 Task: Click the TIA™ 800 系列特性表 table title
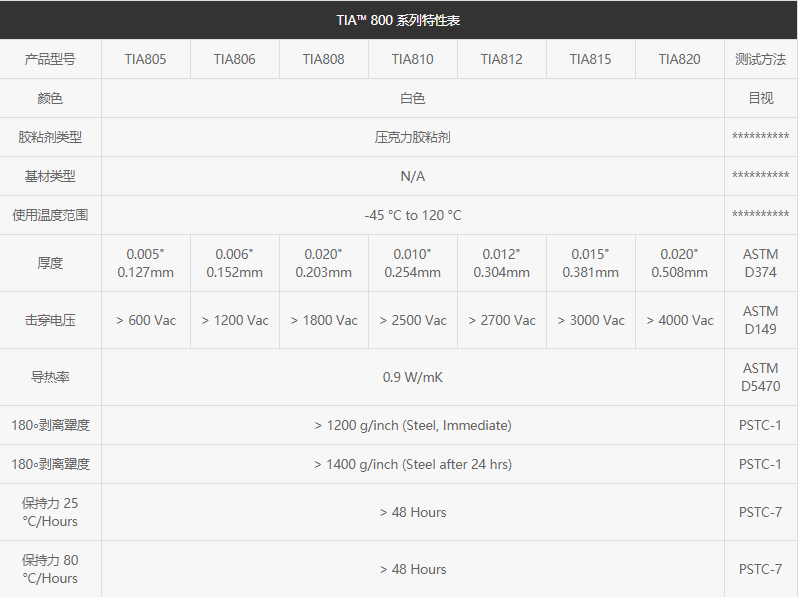pyautogui.click(x=398, y=20)
